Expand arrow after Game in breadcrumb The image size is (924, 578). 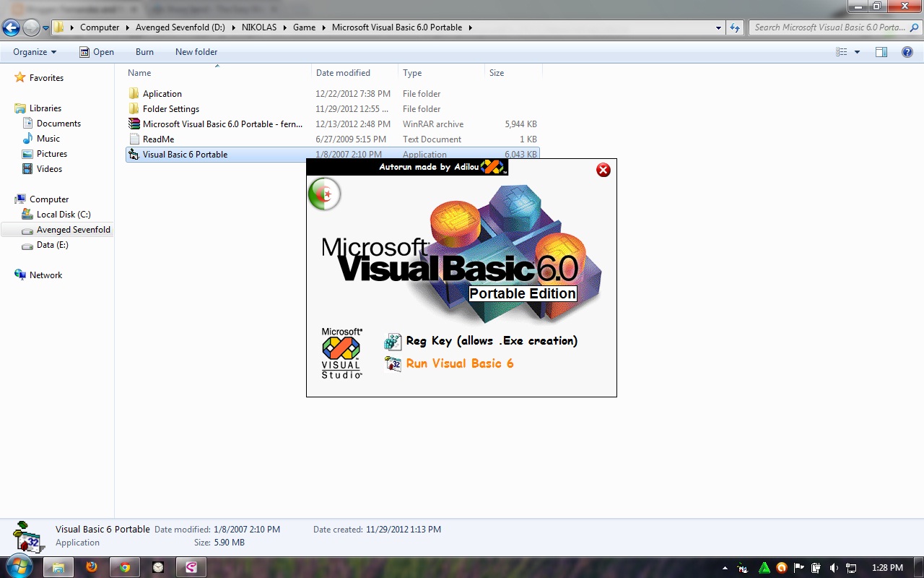coord(324,27)
